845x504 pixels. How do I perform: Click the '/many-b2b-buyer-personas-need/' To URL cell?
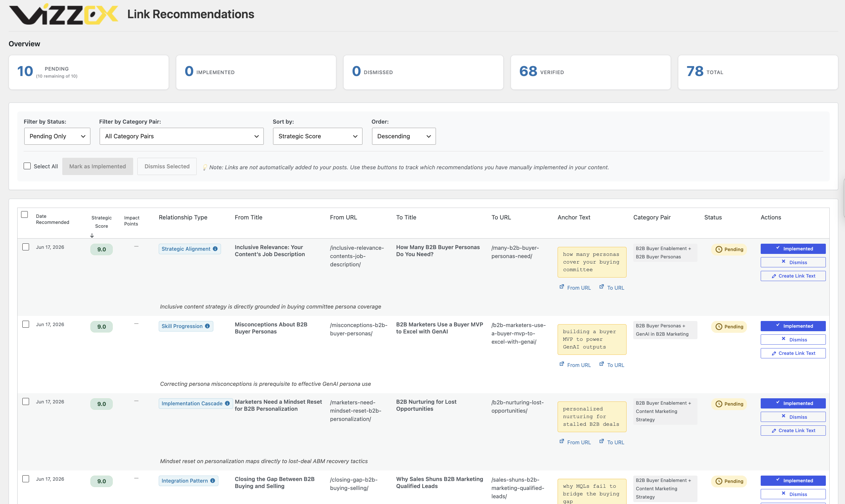[515, 252]
